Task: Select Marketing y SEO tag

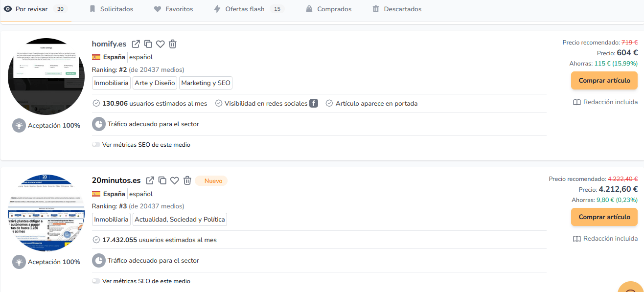Action: click(206, 83)
